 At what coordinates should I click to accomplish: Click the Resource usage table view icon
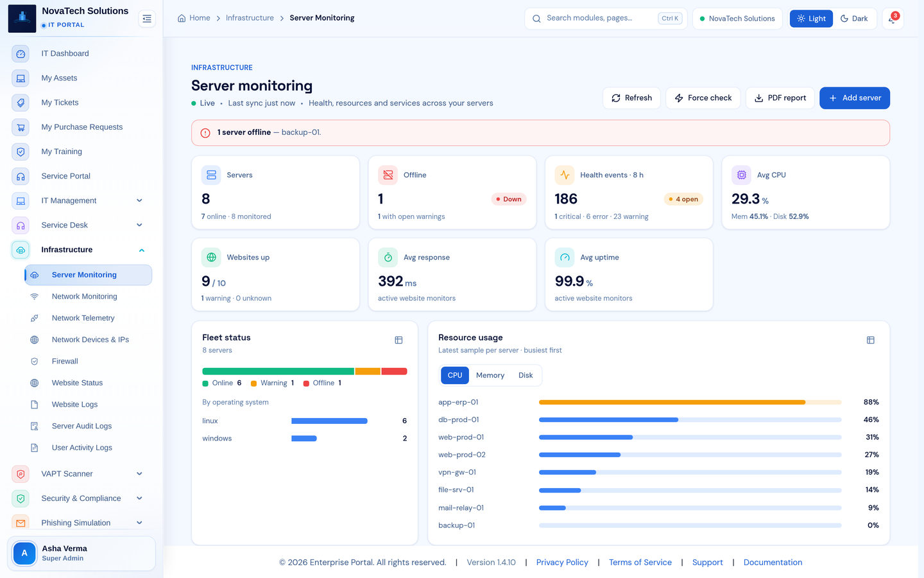871,340
